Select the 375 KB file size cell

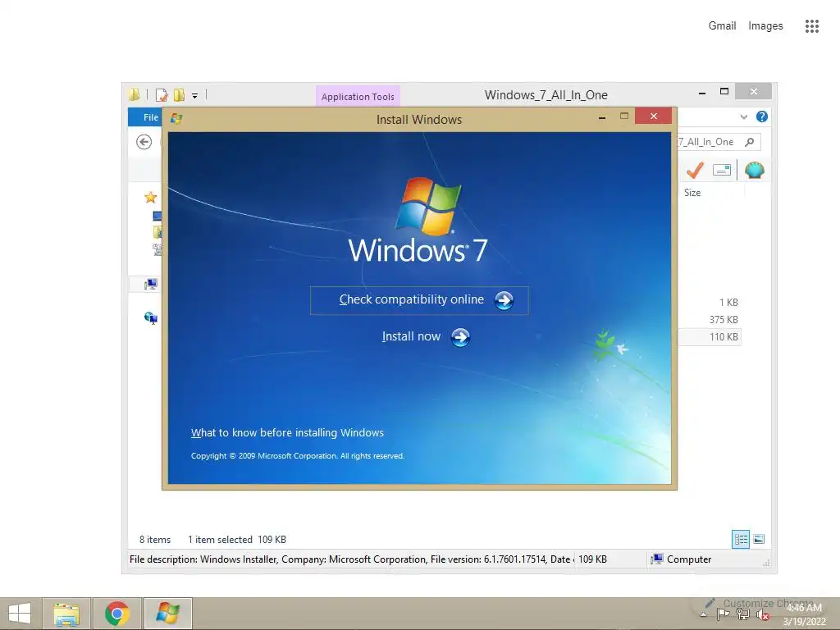click(724, 320)
